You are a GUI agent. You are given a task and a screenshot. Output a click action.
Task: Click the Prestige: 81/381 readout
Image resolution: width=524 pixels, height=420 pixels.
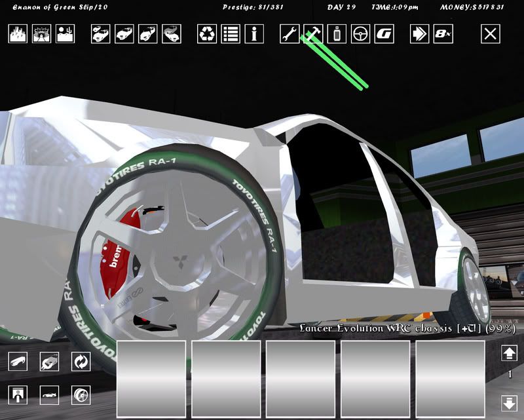coord(253,7)
